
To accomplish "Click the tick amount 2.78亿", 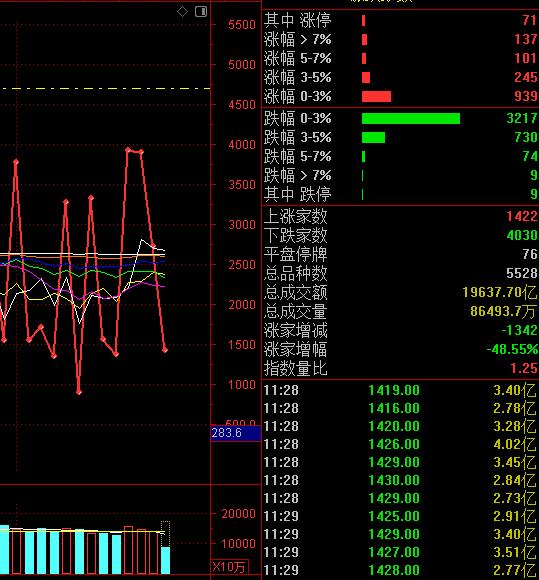I will click(x=515, y=408).
